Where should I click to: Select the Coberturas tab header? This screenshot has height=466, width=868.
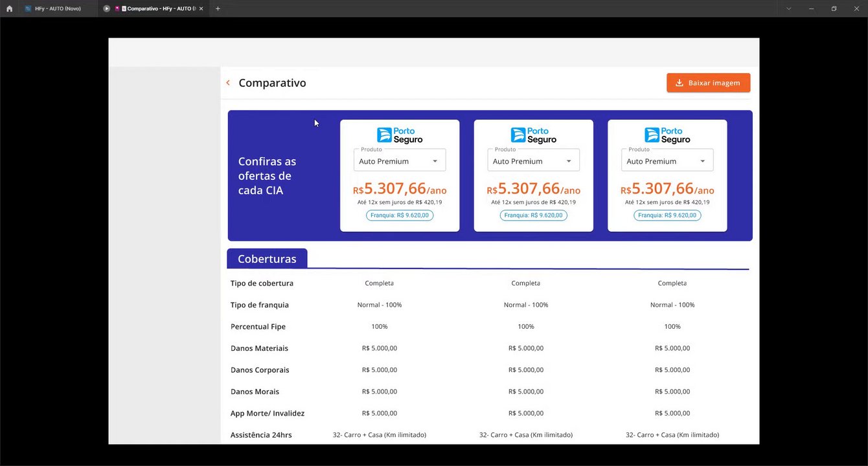267,258
